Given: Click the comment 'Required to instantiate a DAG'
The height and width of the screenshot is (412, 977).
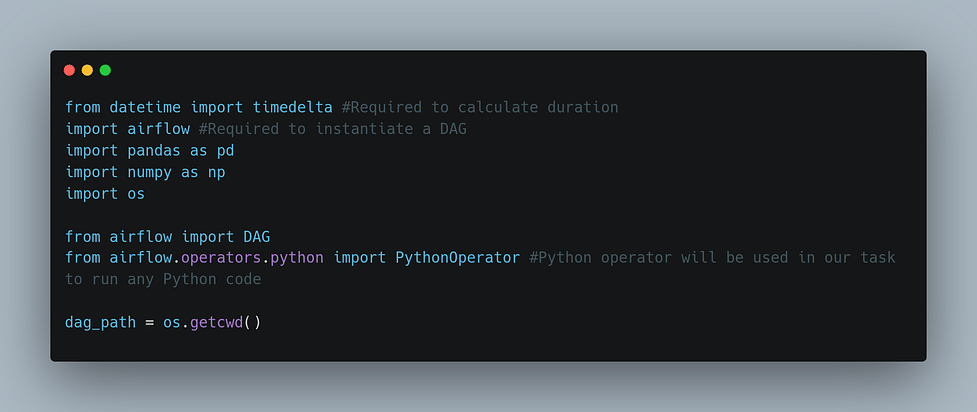Looking at the screenshot, I should [x=332, y=129].
